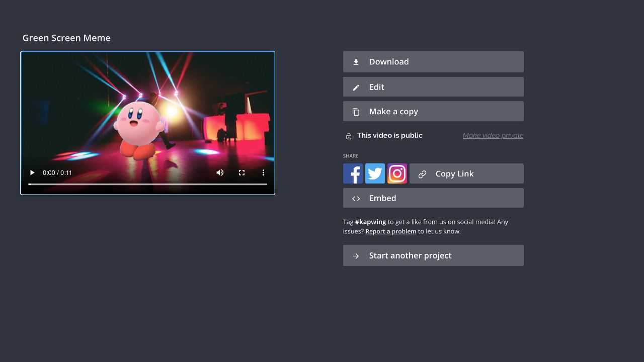
Task: Seek along the video progress bar
Action: coord(147,184)
